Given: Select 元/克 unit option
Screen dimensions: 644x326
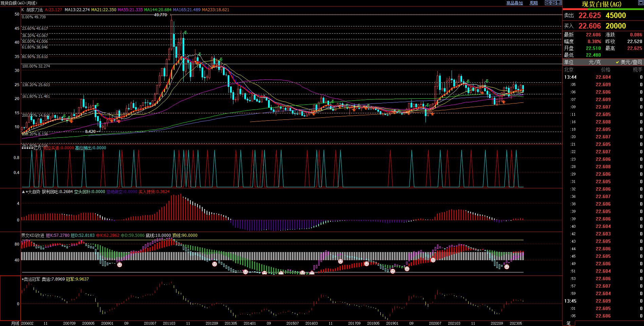Looking at the screenshot, I should coord(594,62).
